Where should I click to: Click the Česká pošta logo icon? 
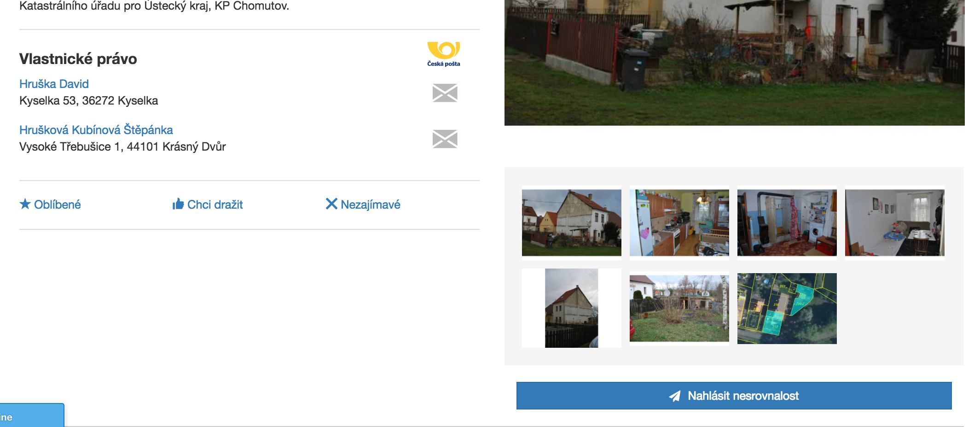(444, 54)
